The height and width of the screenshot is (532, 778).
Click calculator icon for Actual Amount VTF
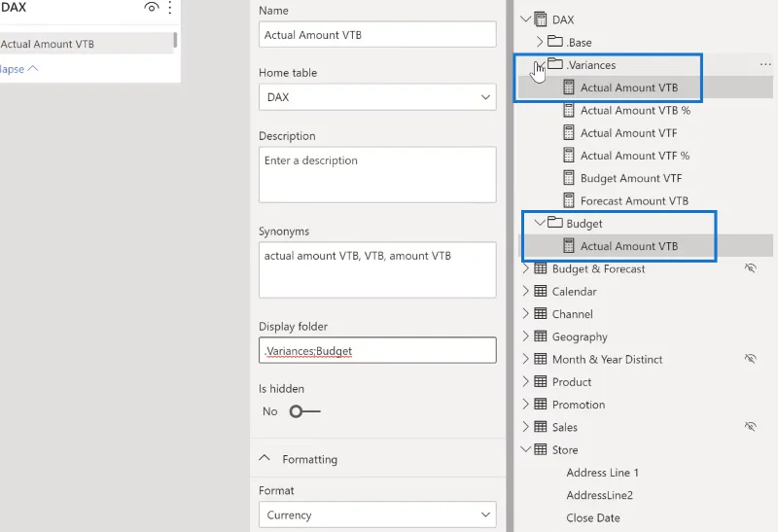569,133
